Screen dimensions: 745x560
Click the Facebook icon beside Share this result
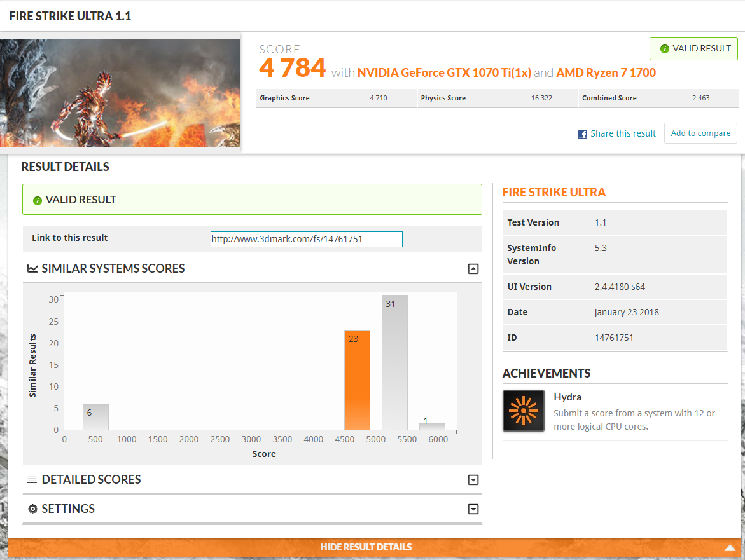(583, 134)
